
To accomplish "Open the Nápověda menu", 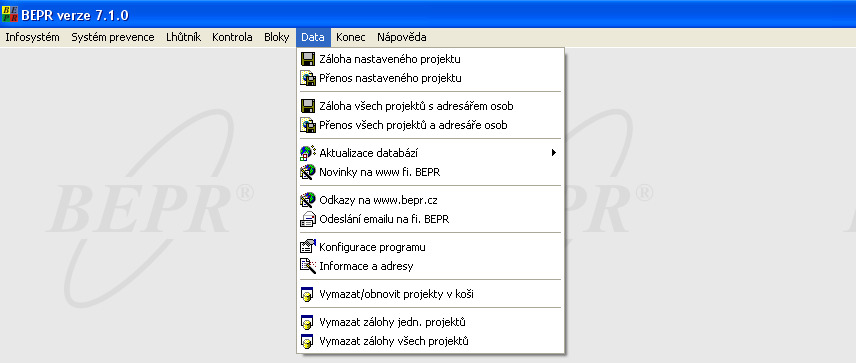I will (402, 37).
